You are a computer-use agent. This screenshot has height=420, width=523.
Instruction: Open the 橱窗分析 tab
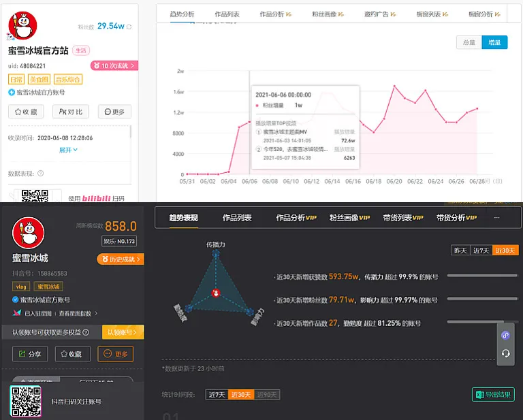(x=484, y=14)
